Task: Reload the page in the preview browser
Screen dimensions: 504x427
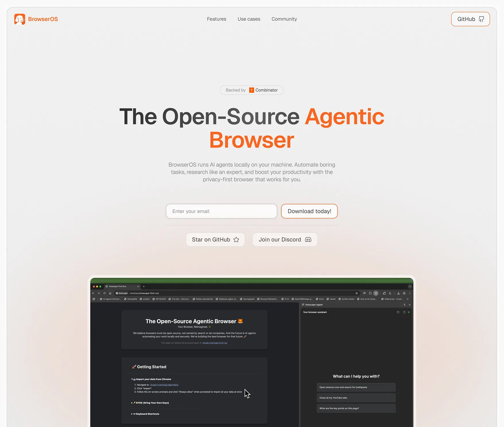Action: pos(104,293)
